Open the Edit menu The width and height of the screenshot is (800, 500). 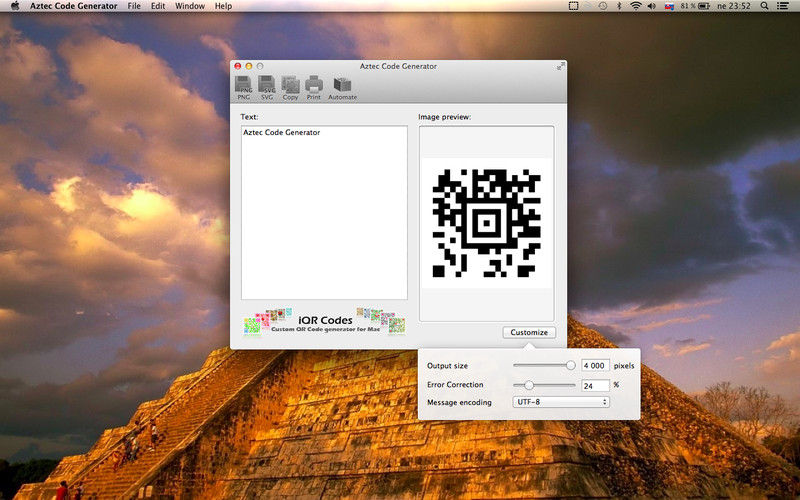click(x=158, y=6)
